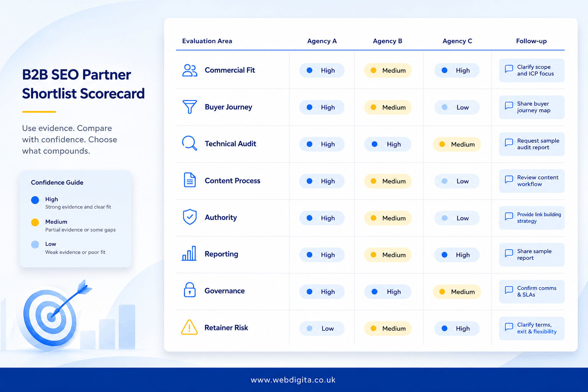588x392 pixels.
Task: Click the Technical Audit magnifier icon
Action: pyautogui.click(x=189, y=143)
